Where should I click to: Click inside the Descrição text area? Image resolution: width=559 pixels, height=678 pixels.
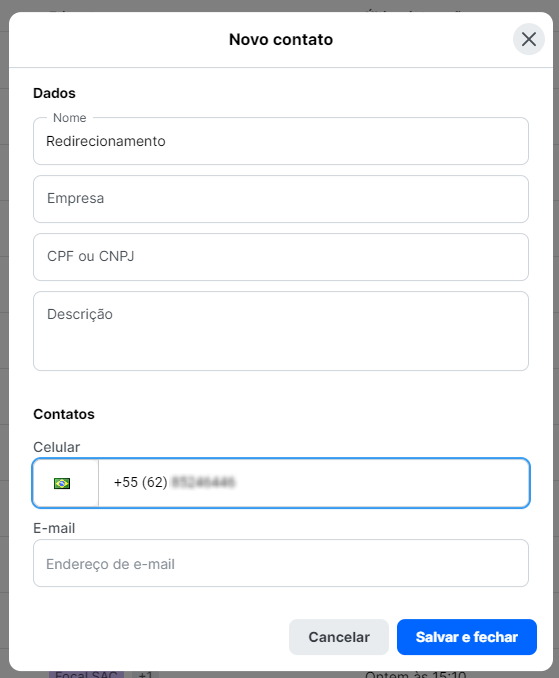281,331
